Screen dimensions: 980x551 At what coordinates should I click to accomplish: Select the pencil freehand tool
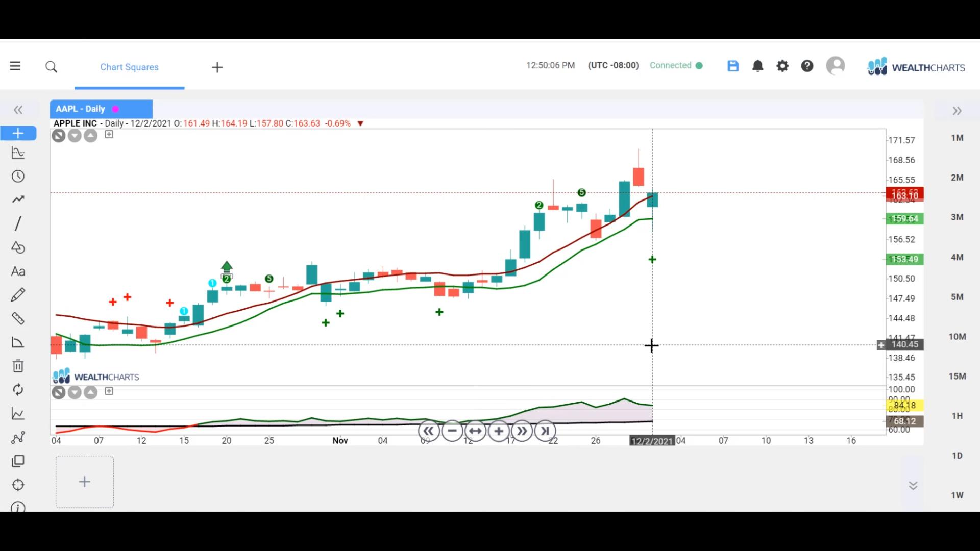18,295
